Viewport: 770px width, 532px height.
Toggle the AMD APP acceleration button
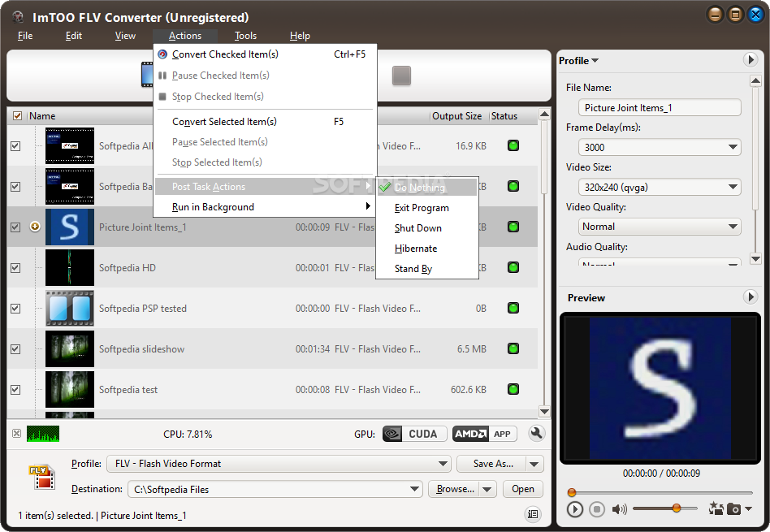(x=484, y=434)
